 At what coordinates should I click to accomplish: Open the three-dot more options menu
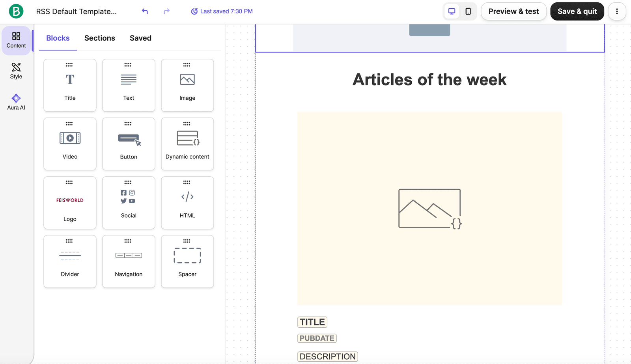point(617,11)
